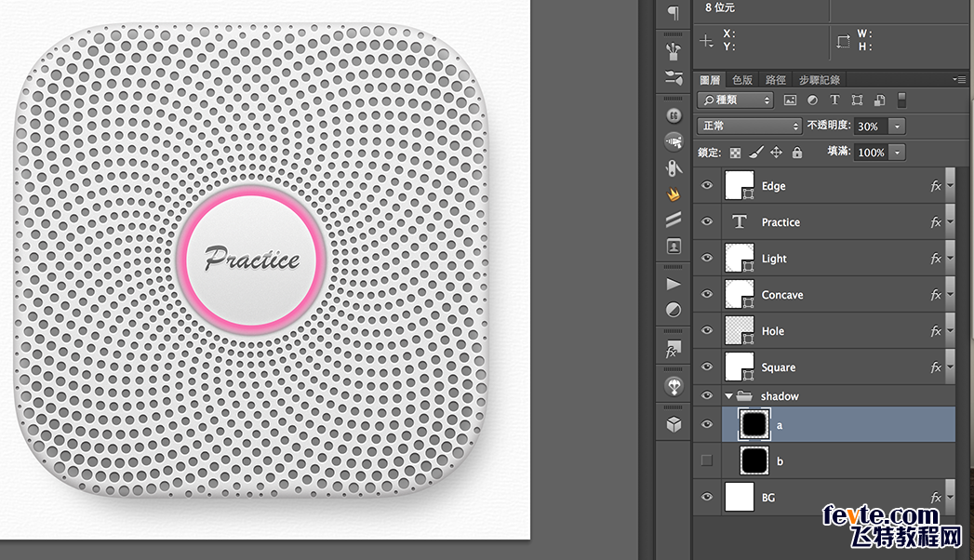Click the Info panel crosshair XY icon
974x560 pixels.
(x=706, y=41)
